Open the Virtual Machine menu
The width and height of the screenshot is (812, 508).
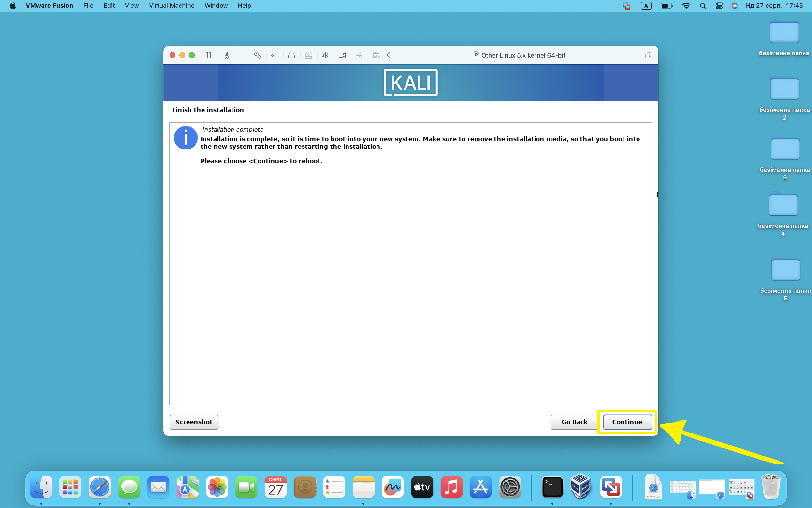171,6
